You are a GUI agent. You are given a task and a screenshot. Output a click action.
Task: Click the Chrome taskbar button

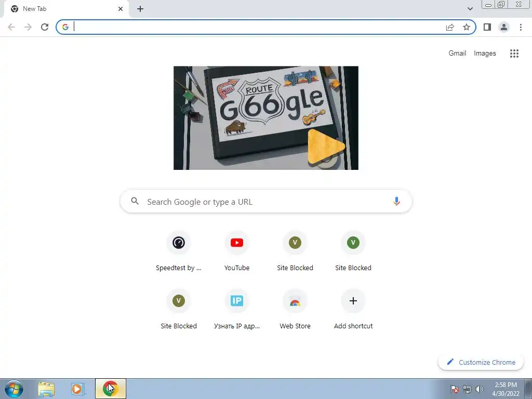[110, 389]
